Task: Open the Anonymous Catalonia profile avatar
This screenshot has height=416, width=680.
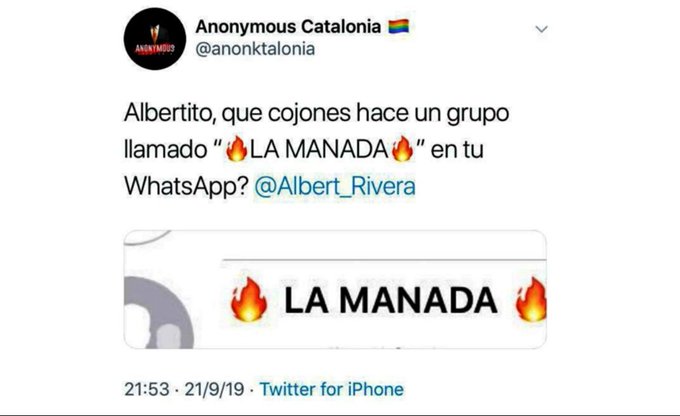Action: click(x=155, y=39)
